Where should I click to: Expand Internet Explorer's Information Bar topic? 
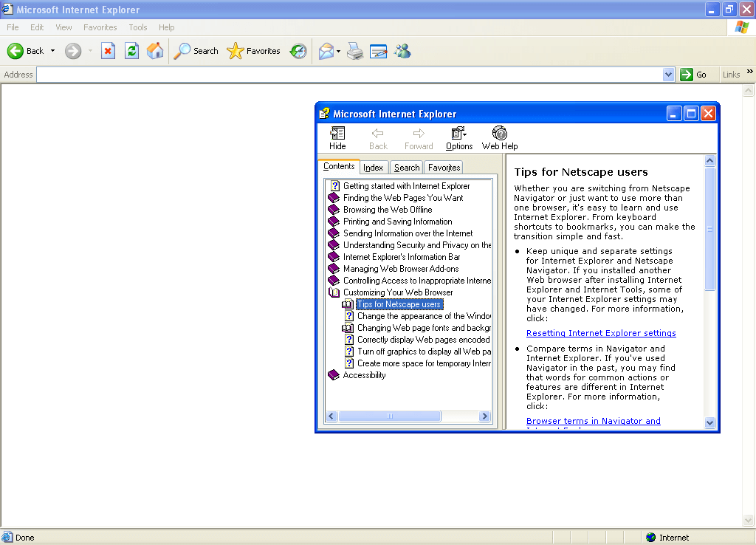402,256
